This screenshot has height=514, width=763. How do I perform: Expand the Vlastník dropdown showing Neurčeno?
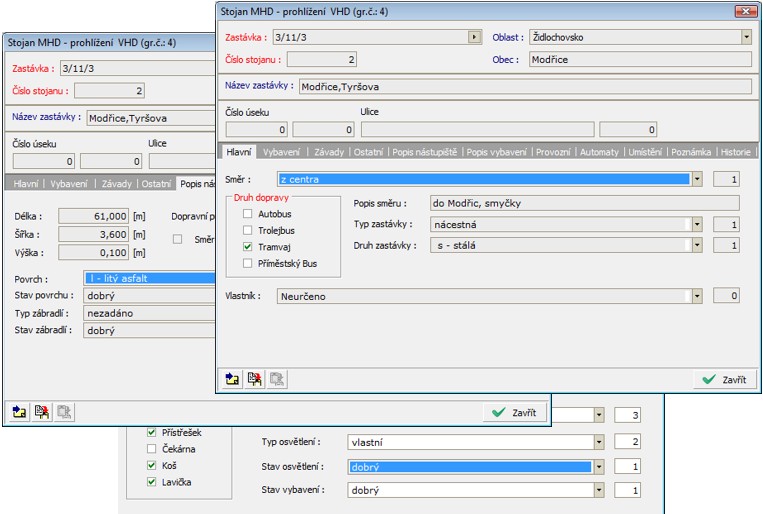point(697,296)
